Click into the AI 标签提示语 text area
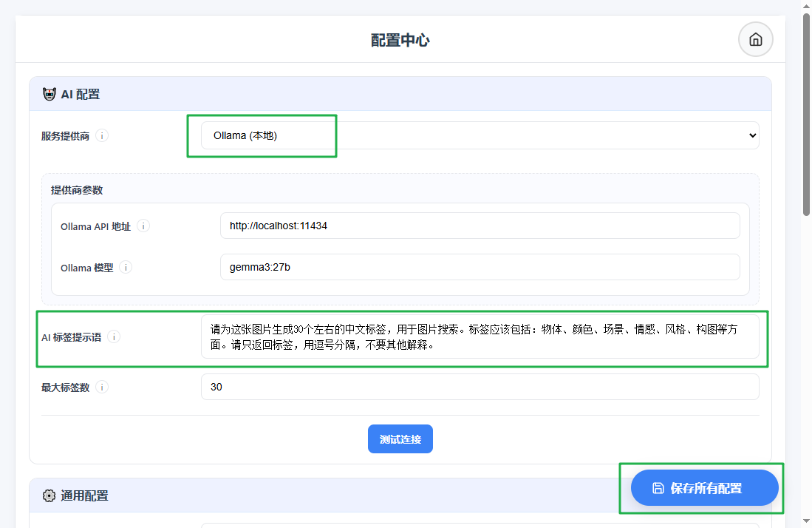This screenshot has width=812, height=528. [x=480, y=337]
